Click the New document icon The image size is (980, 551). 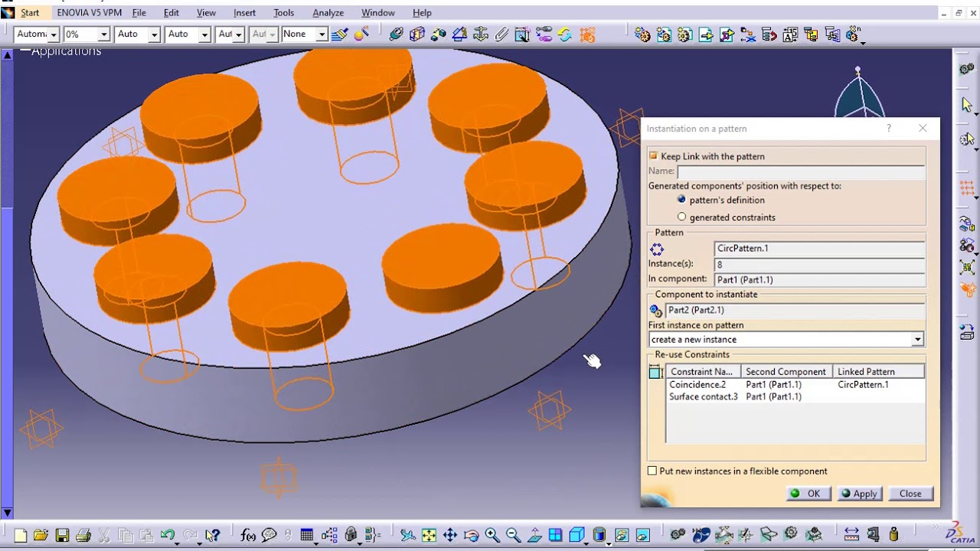coord(21,536)
